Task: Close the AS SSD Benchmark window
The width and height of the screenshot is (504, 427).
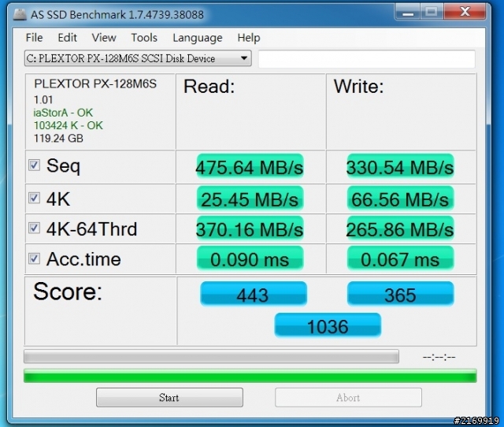Action: [465, 13]
